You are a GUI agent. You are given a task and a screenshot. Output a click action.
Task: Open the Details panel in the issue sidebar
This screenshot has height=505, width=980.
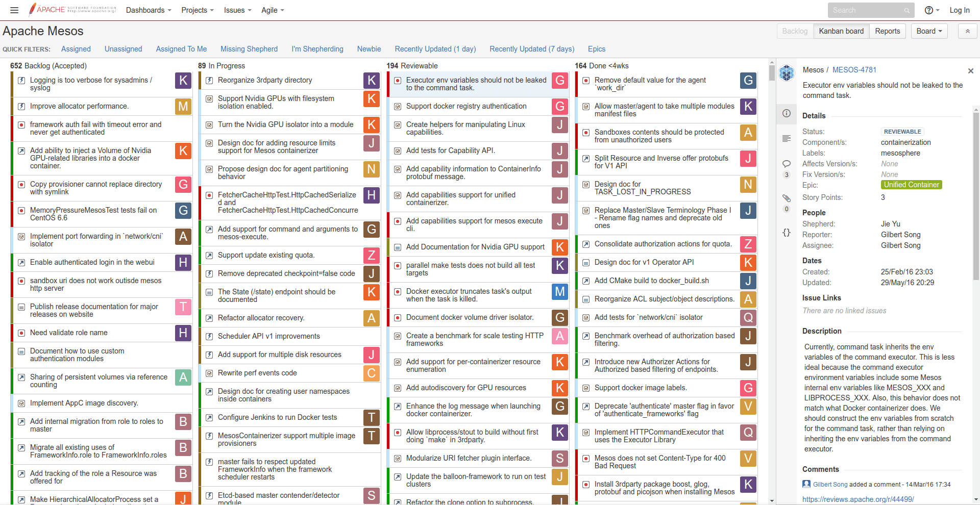coord(787,114)
